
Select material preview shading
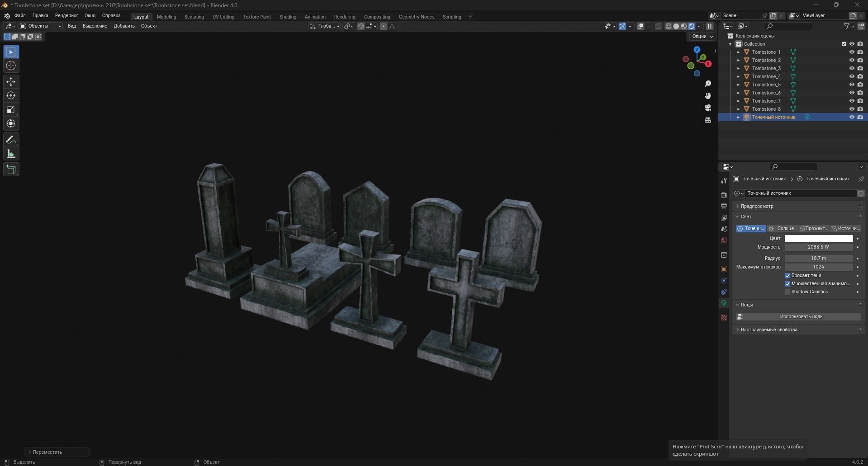[x=684, y=26]
